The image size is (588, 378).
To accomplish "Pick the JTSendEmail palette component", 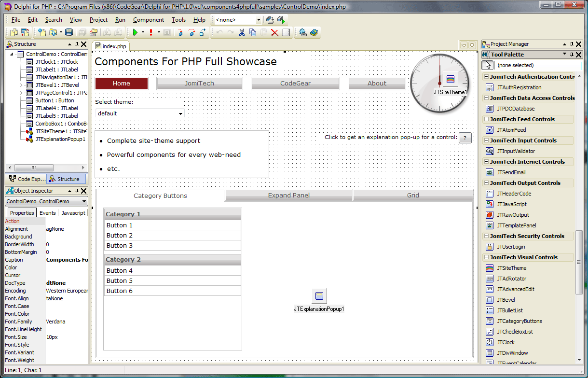I will (x=511, y=172).
